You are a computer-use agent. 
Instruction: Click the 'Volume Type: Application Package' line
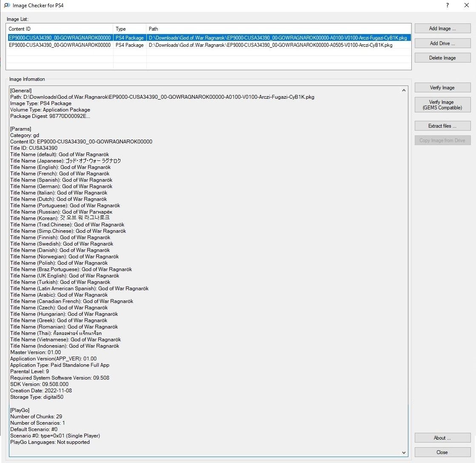[x=50, y=110]
